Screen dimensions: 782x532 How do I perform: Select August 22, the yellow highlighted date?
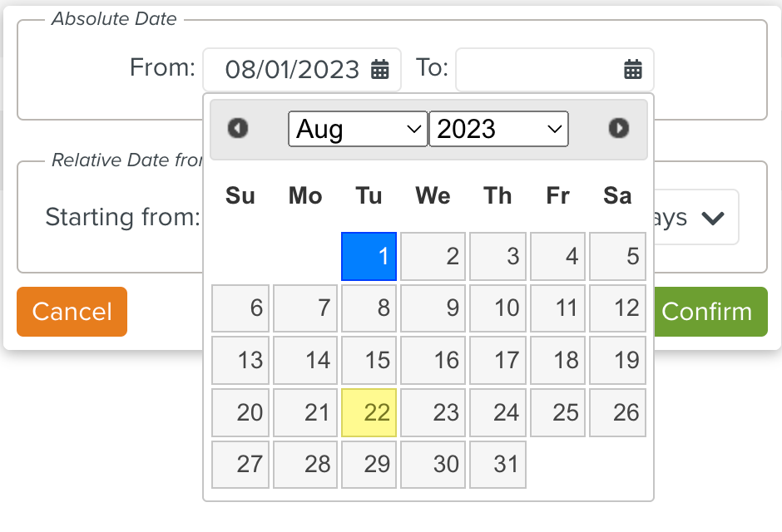pos(369,412)
